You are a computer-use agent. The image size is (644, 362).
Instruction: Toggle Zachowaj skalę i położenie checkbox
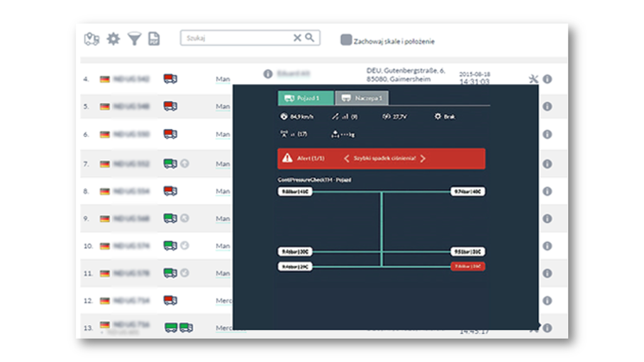point(346,40)
